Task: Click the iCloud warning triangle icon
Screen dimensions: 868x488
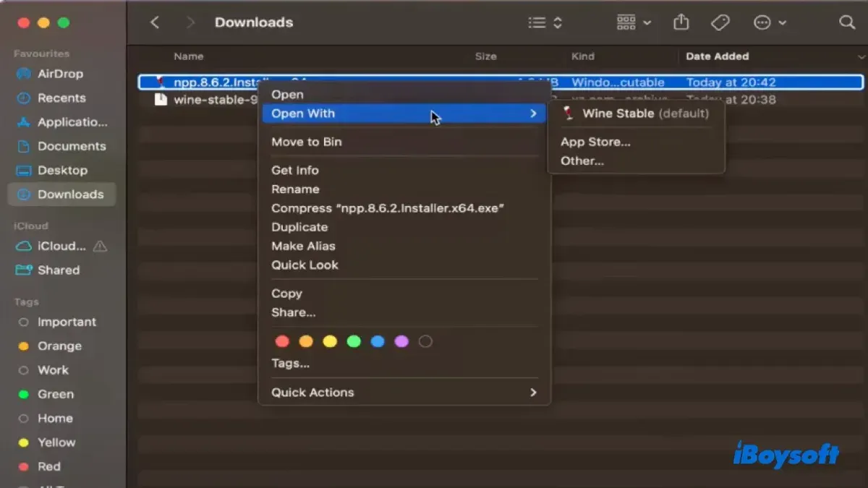Action: click(100, 246)
